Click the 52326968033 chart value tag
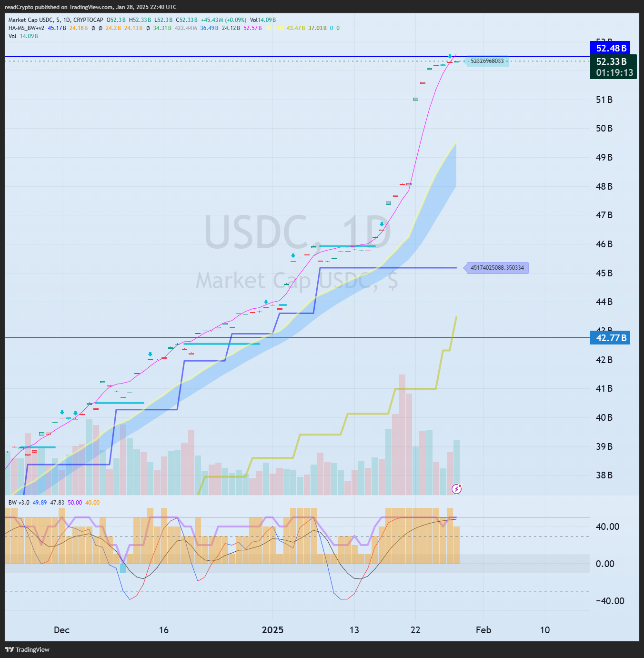Image resolution: width=644 pixels, height=658 pixels. tap(487, 61)
